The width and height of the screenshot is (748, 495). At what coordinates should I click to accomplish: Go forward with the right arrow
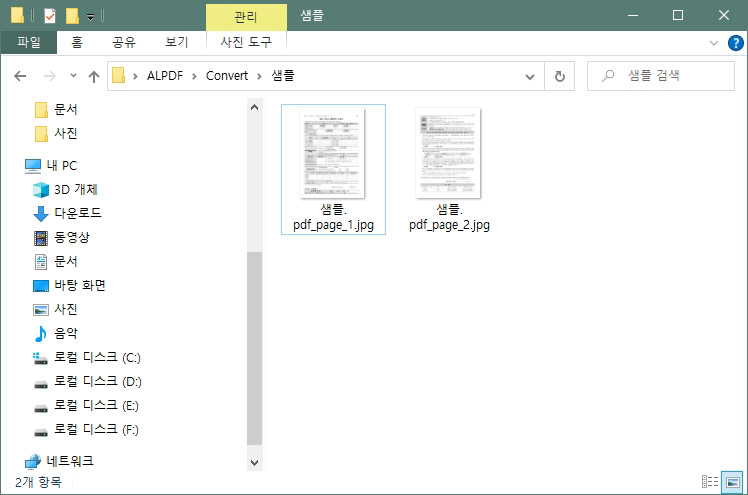(50, 76)
